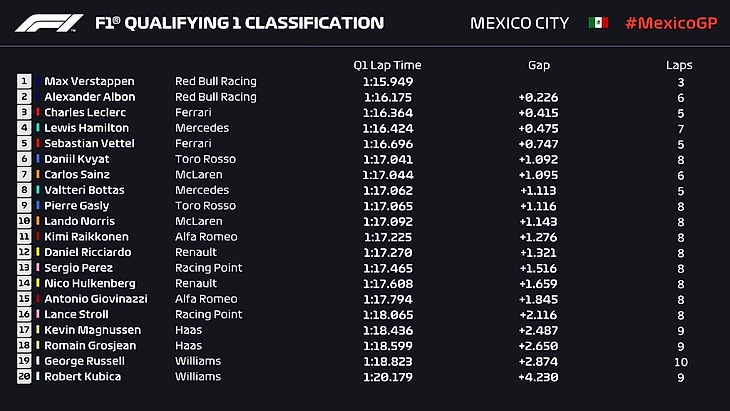Click the F1 logo in the header

(48, 22)
